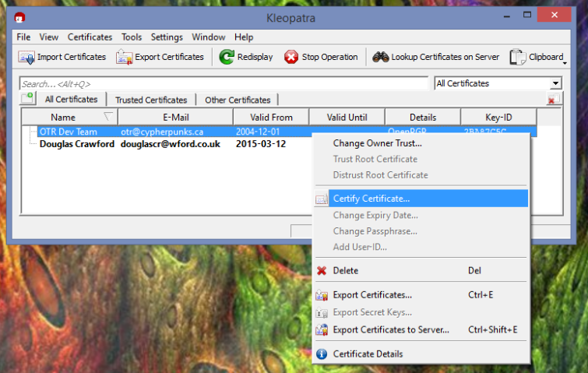Click Import Certificates toolbar label
The height and width of the screenshot is (373, 588).
[72, 57]
